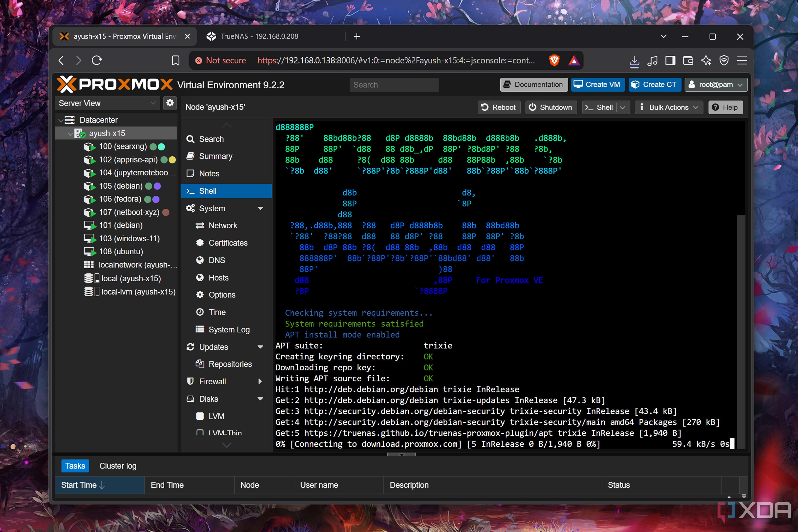Image resolution: width=798 pixels, height=532 pixels.
Task: Select localnetwork (ayush-...) in tree
Action: pos(116,265)
